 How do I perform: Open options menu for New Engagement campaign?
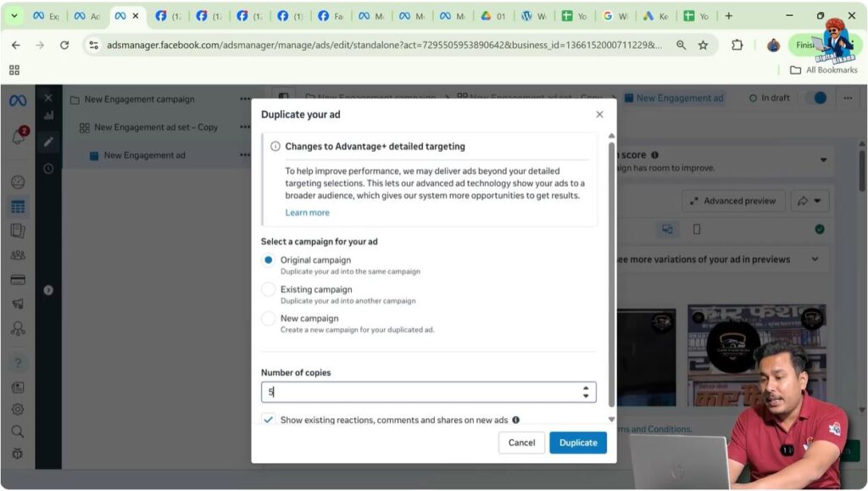coord(245,99)
